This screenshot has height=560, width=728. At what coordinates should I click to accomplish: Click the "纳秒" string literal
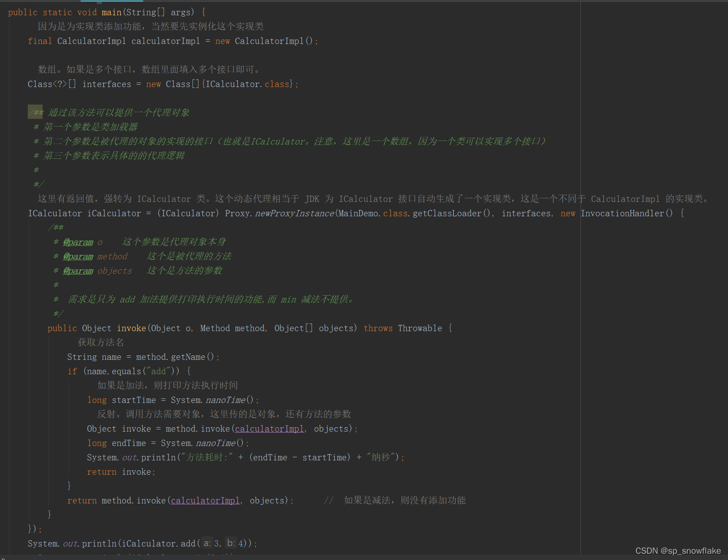click(x=381, y=457)
